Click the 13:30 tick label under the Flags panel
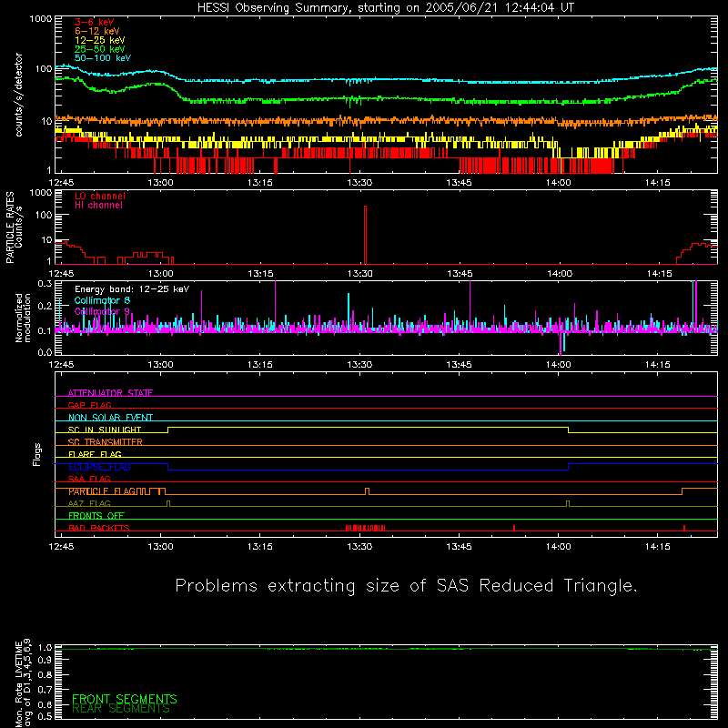 tap(359, 547)
